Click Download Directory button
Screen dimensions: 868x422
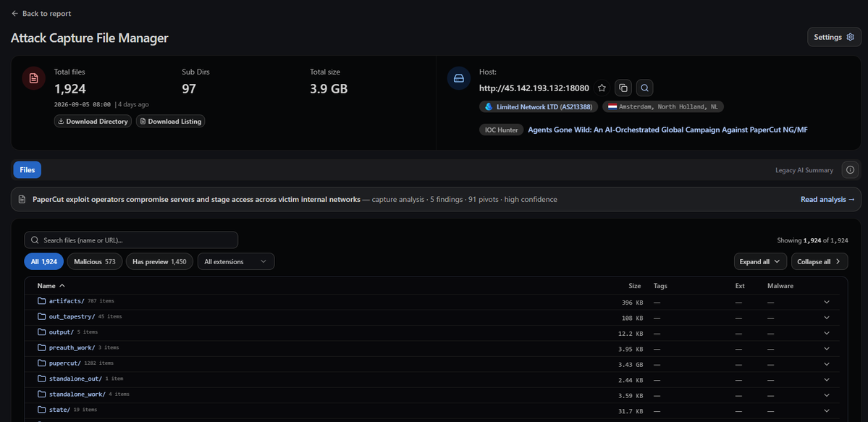click(x=93, y=122)
